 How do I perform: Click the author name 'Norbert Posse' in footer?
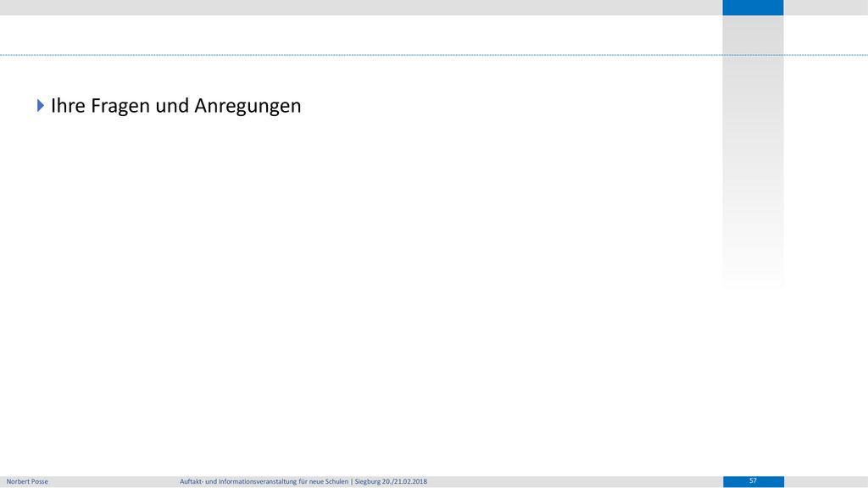[27, 481]
